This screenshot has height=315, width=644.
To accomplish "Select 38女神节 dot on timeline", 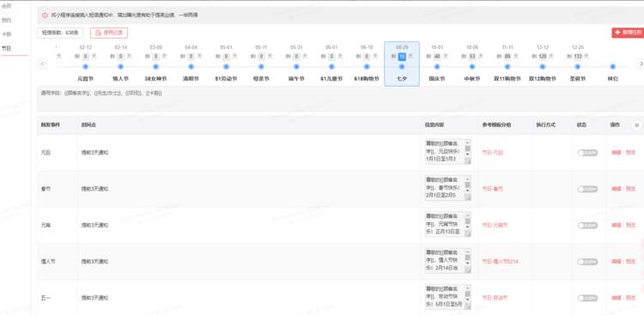I will click(155, 67).
